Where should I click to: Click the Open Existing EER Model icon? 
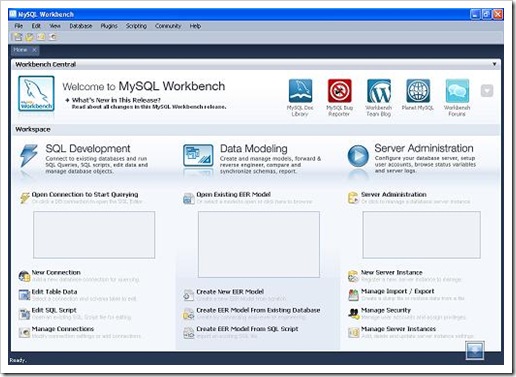189,198
